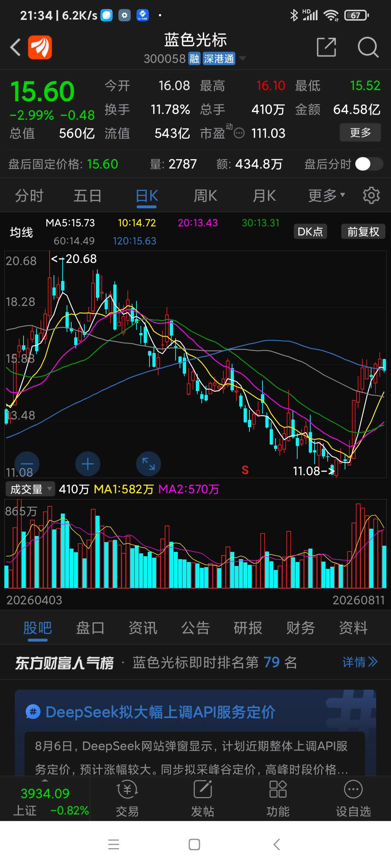Image resolution: width=391 pixels, height=868 pixels.
Task: Expand chart to fullscreen icon
Action: click(x=148, y=464)
